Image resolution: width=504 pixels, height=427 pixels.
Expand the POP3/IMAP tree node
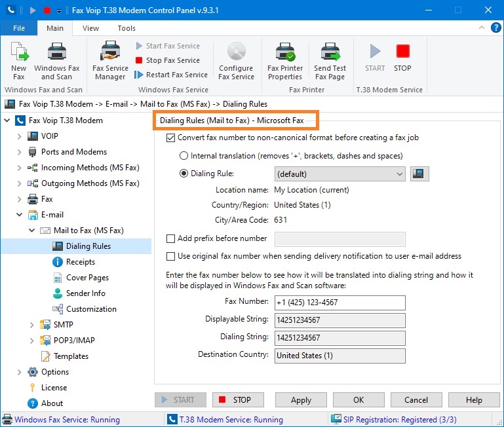[32, 341]
